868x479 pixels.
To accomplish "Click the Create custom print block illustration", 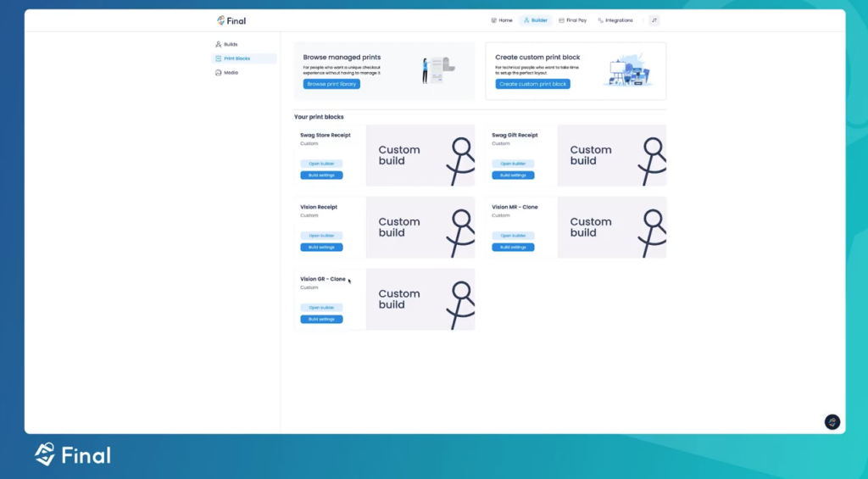I will (628, 70).
